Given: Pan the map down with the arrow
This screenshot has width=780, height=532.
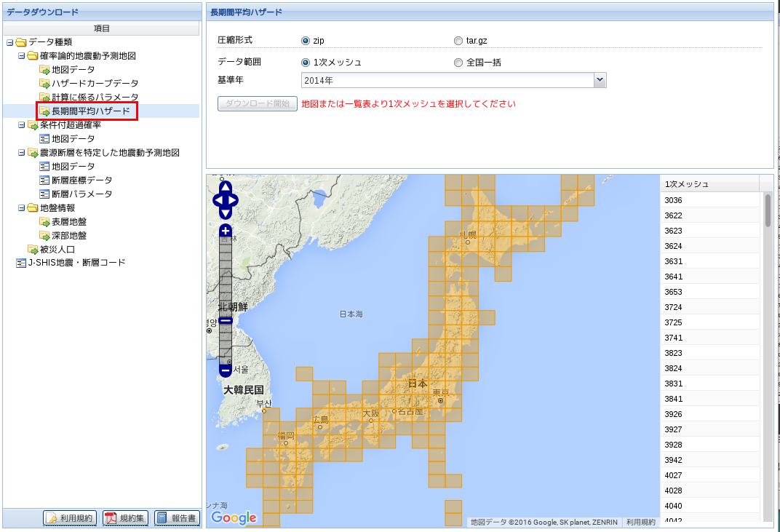Looking at the screenshot, I should [226, 213].
